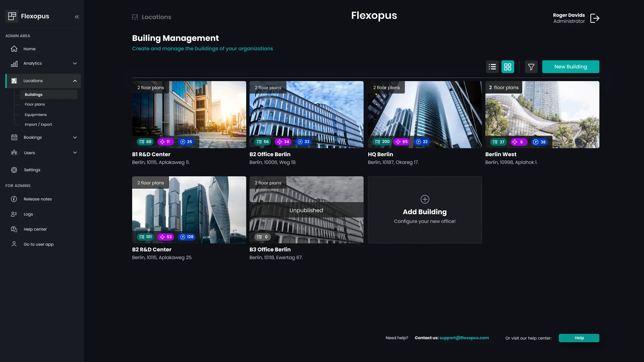Open the support@flexopus.com email link
The height and width of the screenshot is (362, 644).
(464, 338)
